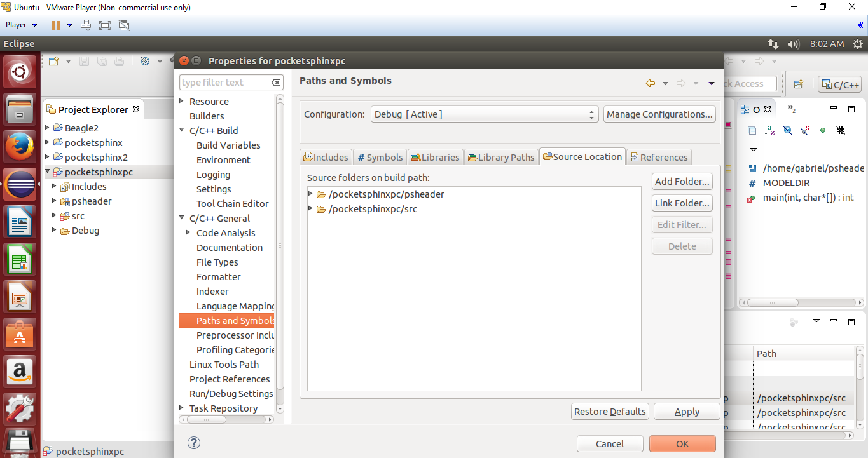Switch to the Library Paths tab

[x=500, y=157]
